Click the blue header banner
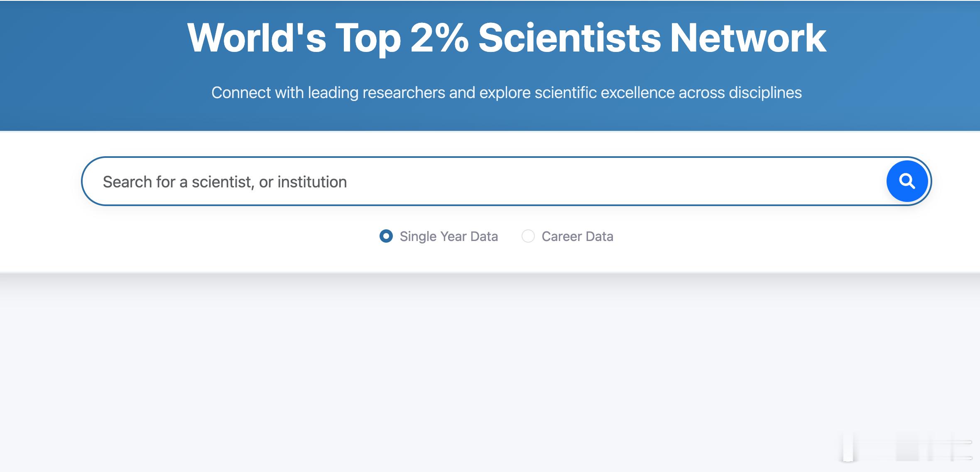The height and width of the screenshot is (472, 980). pyautogui.click(x=490, y=66)
